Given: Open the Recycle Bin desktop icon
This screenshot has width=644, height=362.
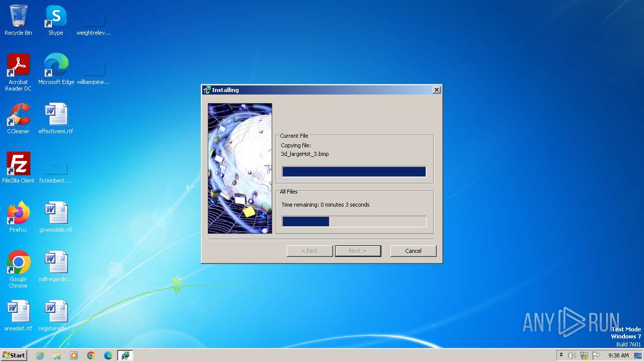Looking at the screenshot, I should coord(18,20).
